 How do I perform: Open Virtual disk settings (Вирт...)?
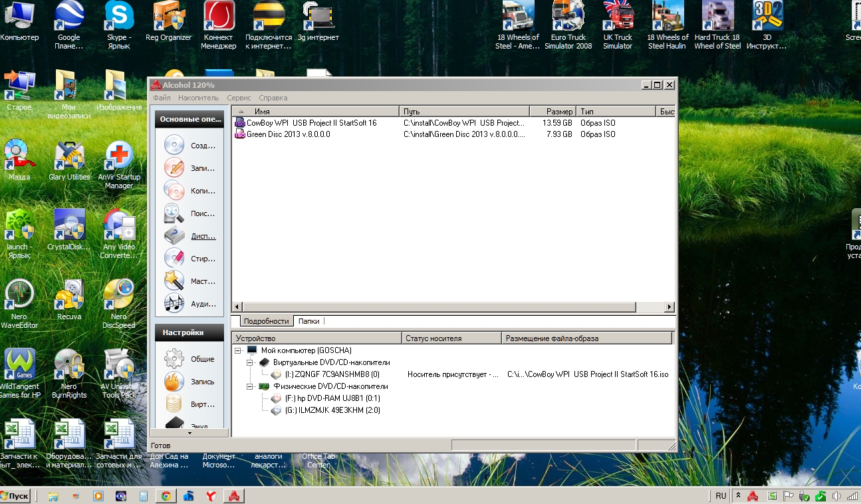tap(174, 404)
